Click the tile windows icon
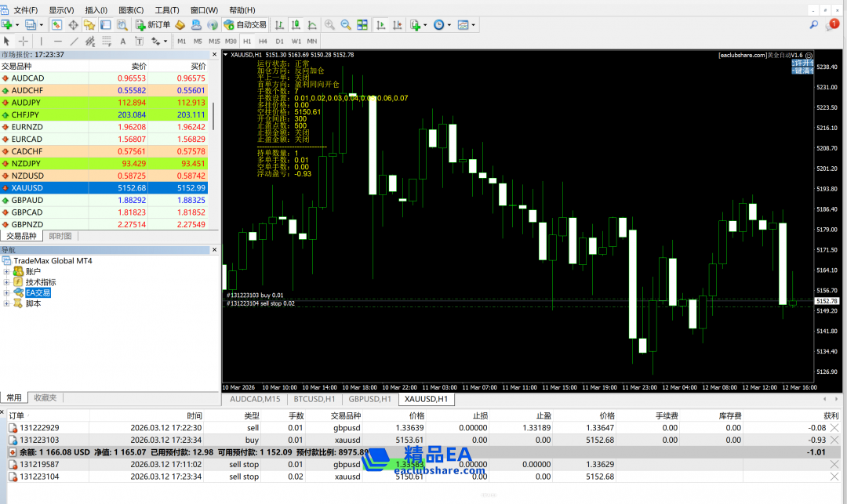 coord(362,25)
